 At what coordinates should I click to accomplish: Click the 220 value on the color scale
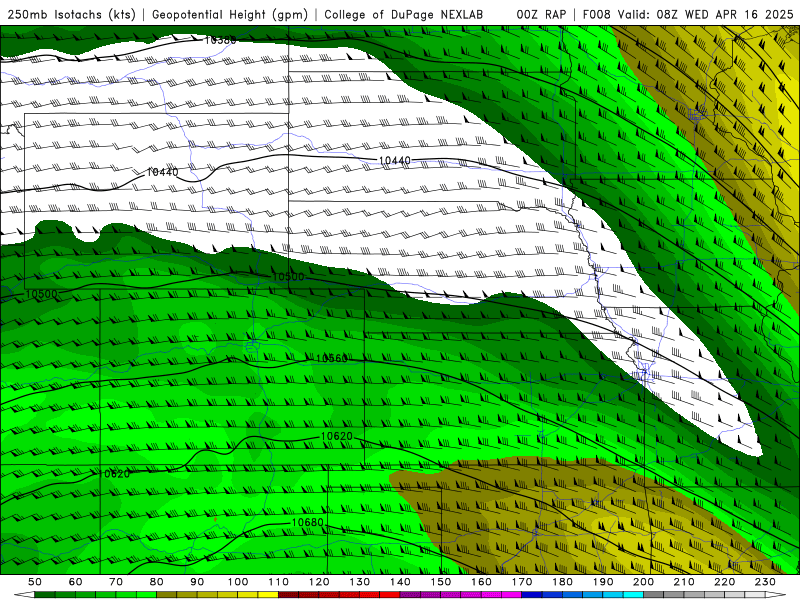pos(725,582)
